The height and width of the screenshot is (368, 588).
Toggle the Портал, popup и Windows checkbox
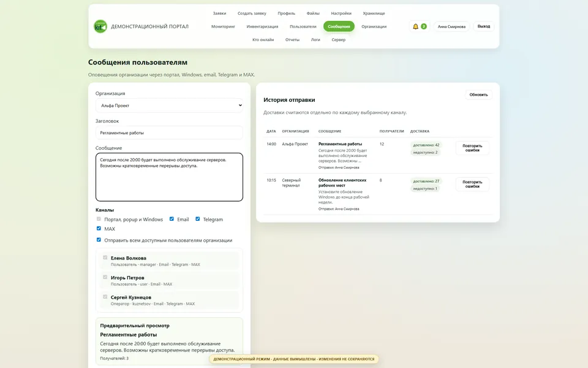click(99, 219)
